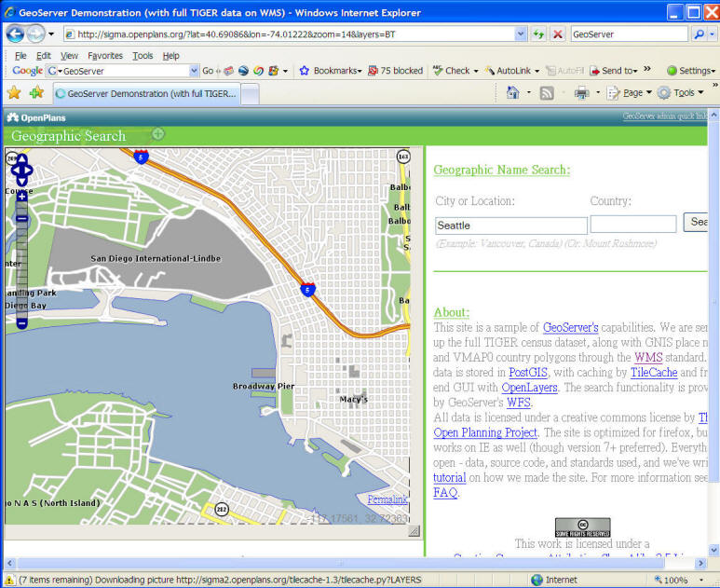Click the plus circle beside Geographic Search
This screenshot has height=588, width=720.
pyautogui.click(x=158, y=134)
